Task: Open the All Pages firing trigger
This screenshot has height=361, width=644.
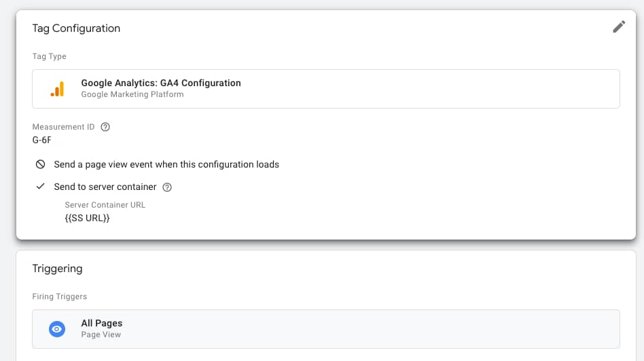Action: click(326, 329)
